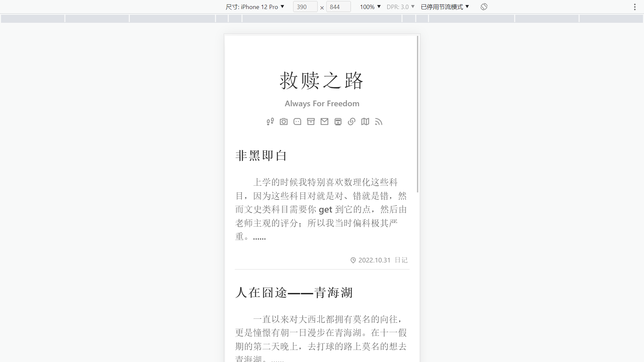This screenshot has height=362, width=644.
Task: Open the post titled 非黑即白
Action: (x=261, y=156)
